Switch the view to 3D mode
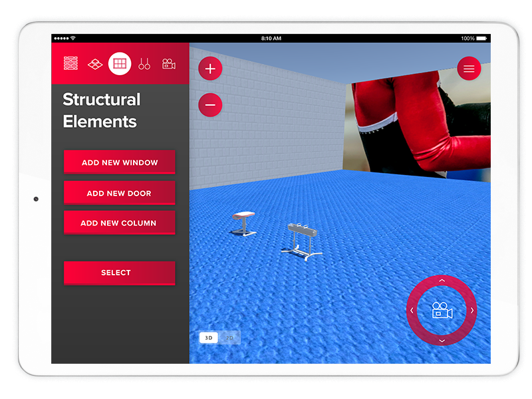Image resolution: width=532 pixels, height=399 pixels. pyautogui.click(x=209, y=338)
